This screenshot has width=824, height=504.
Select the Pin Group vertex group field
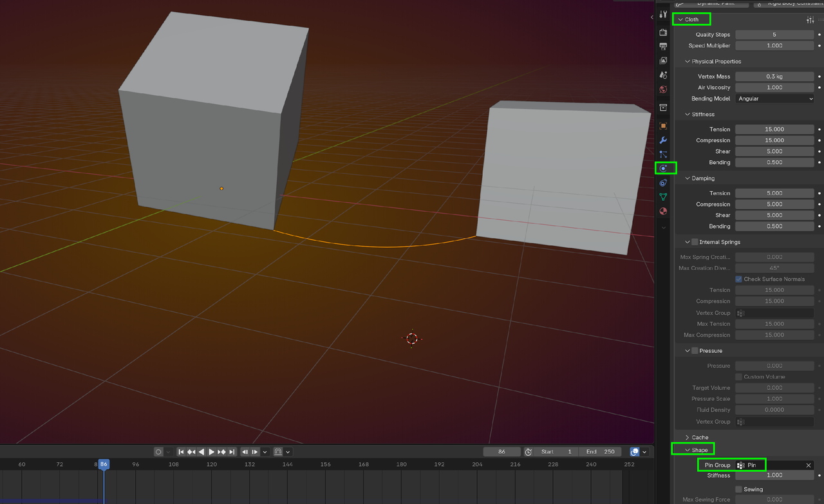pos(775,465)
